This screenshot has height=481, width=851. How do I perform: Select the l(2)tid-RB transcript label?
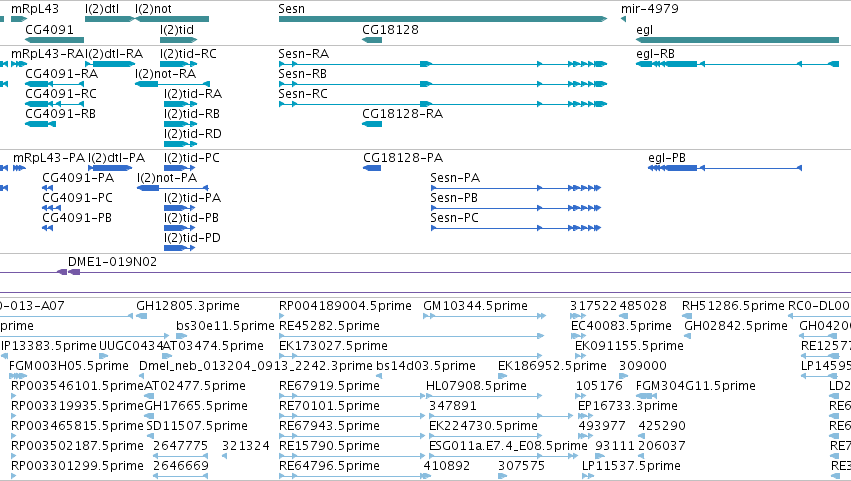coord(192,114)
